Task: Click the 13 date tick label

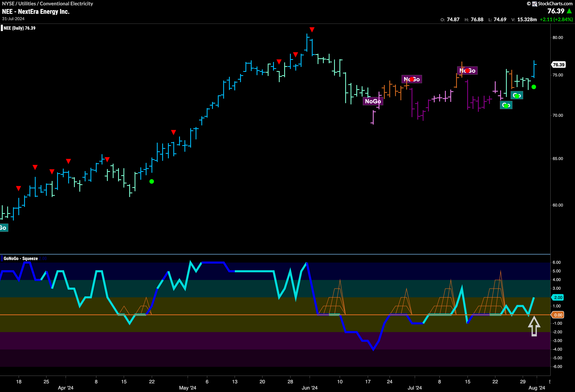Action: click(x=235, y=382)
